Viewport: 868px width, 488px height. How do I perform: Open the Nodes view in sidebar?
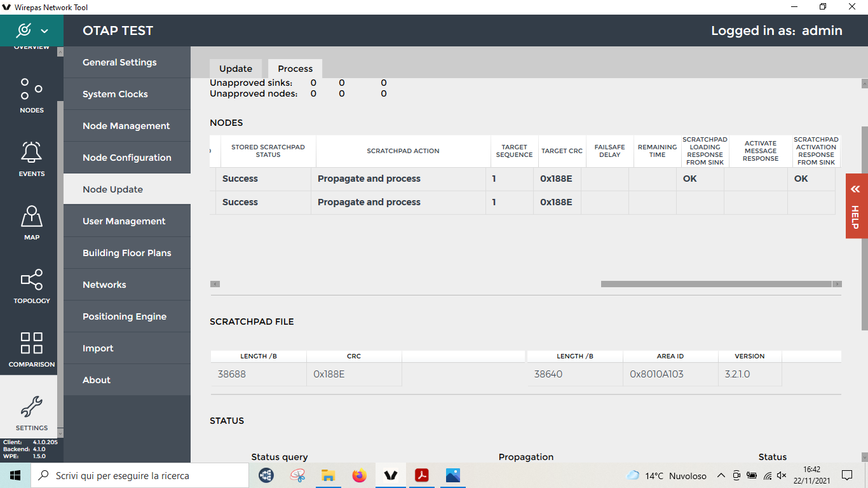(x=32, y=94)
